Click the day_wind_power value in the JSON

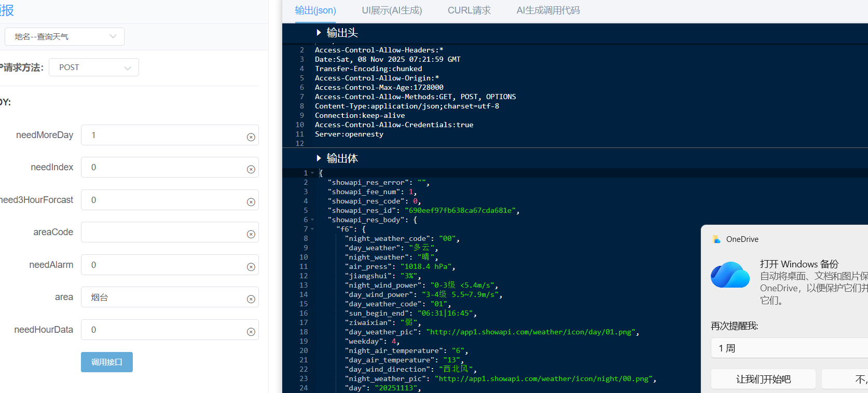[x=460, y=294]
